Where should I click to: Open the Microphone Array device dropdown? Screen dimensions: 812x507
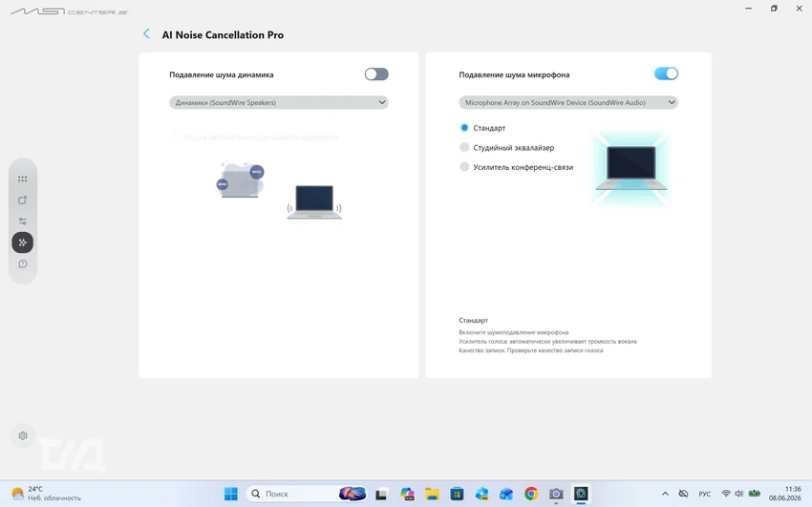(568, 102)
